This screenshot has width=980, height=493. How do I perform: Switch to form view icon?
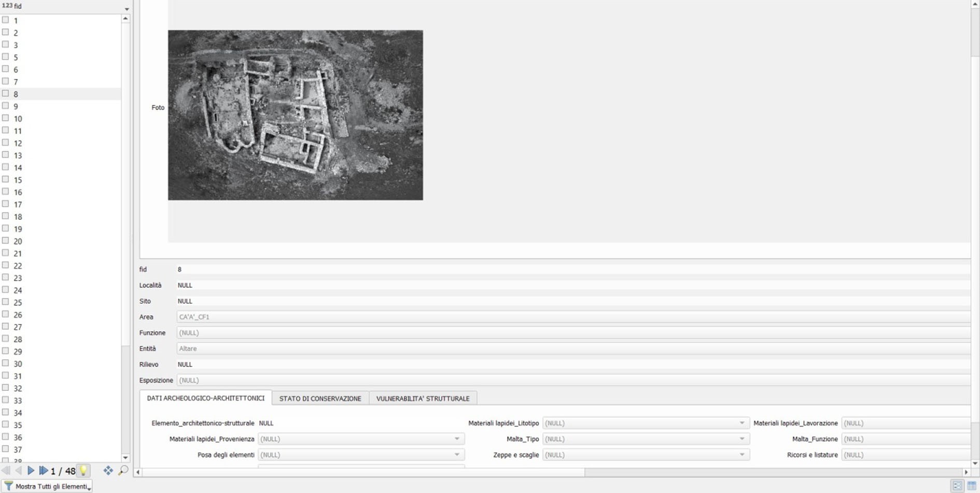[957, 486]
